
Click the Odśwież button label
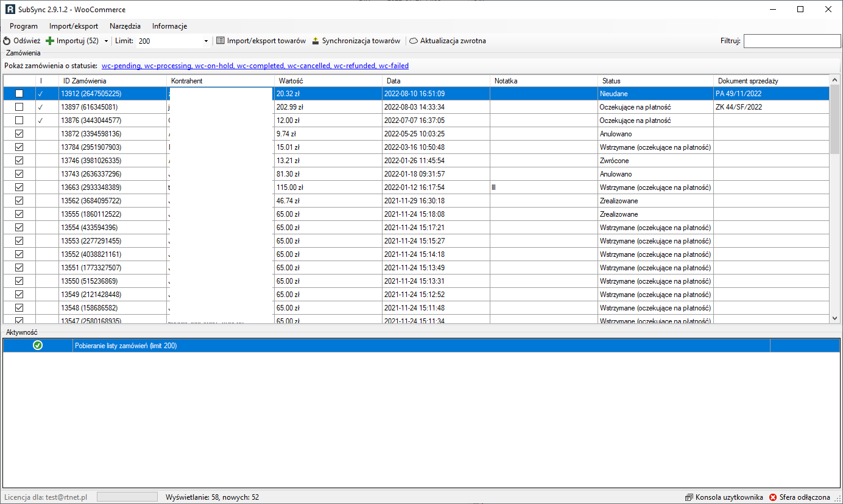point(27,41)
